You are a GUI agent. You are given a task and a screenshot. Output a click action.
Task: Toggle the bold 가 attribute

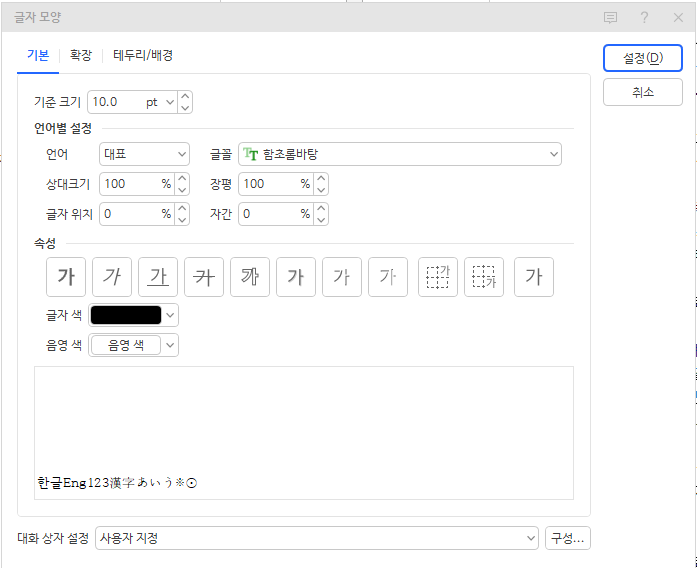point(66,277)
